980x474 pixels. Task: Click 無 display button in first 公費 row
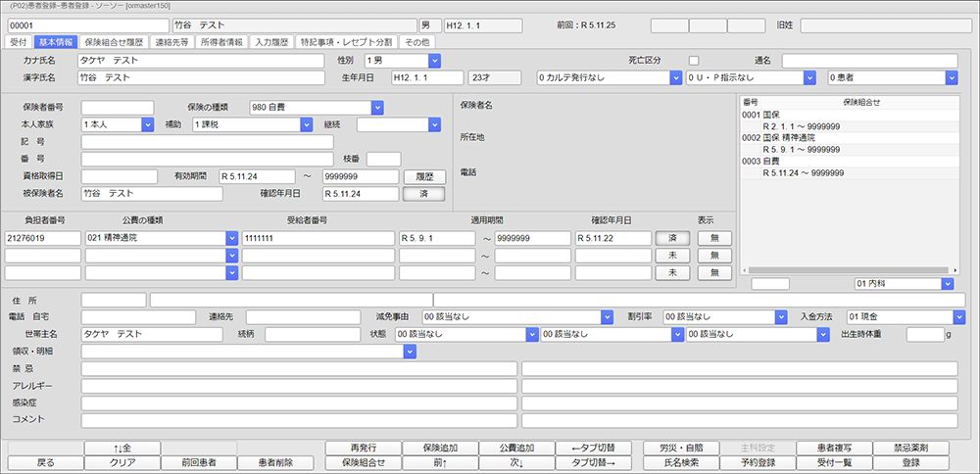click(714, 238)
